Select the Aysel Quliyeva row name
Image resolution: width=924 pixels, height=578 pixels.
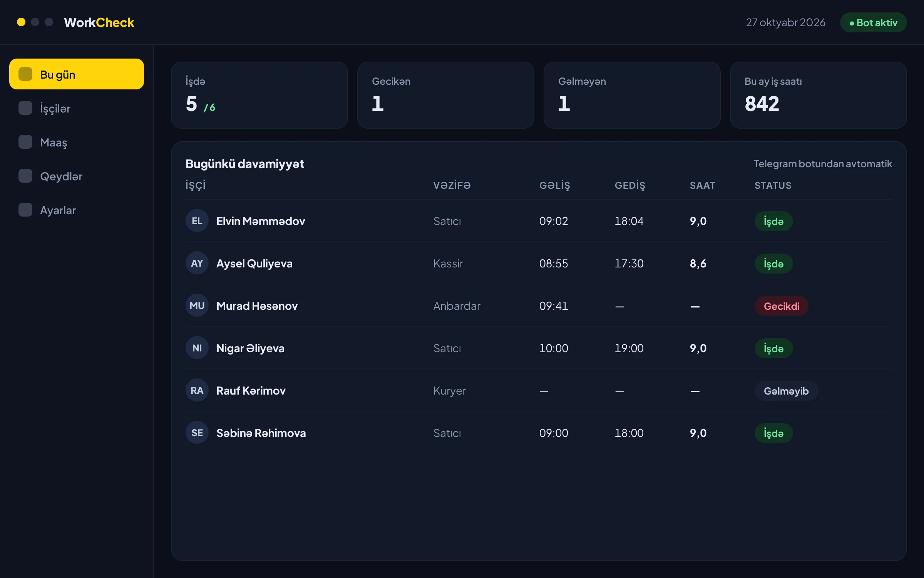click(254, 263)
